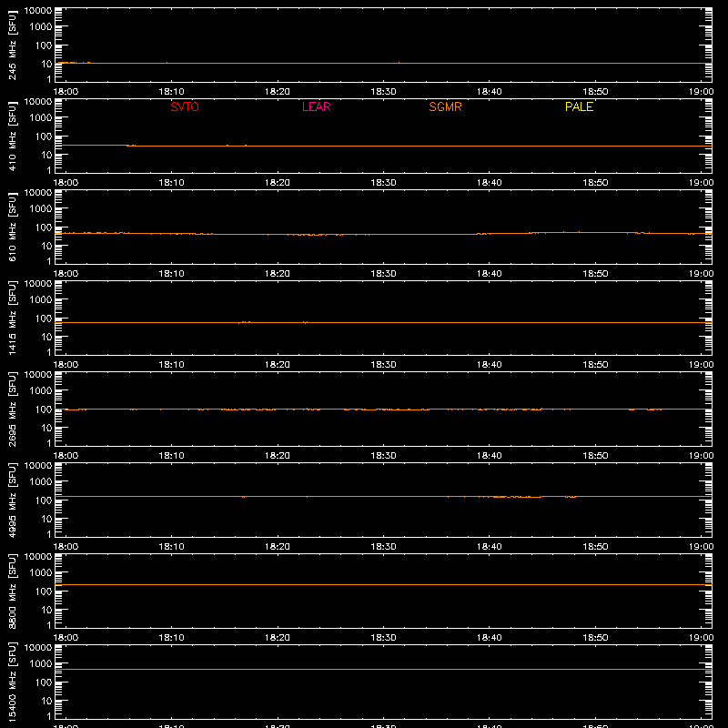
Task: Click the orange flux trace in the 1415 MHz panel
Action: pyautogui.click(x=383, y=322)
